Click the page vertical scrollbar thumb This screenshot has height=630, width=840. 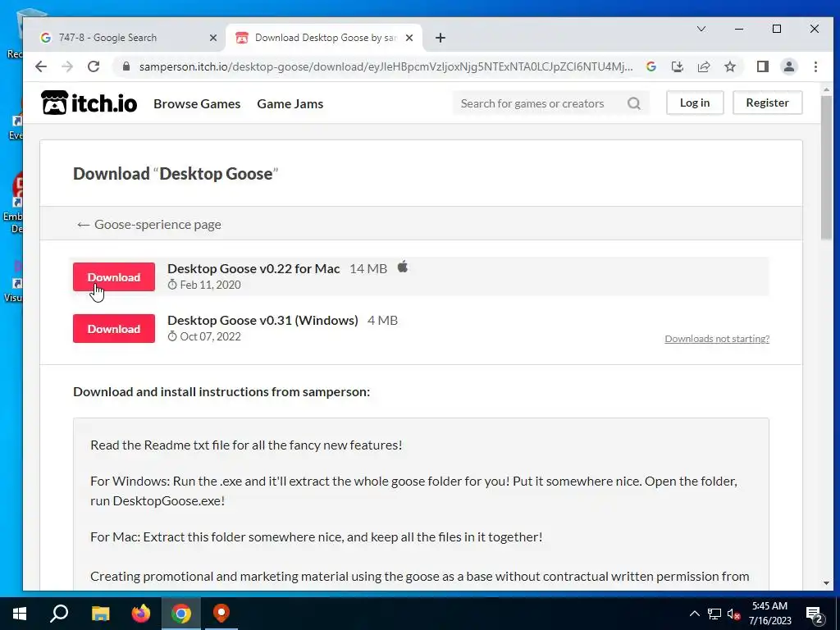(x=826, y=167)
